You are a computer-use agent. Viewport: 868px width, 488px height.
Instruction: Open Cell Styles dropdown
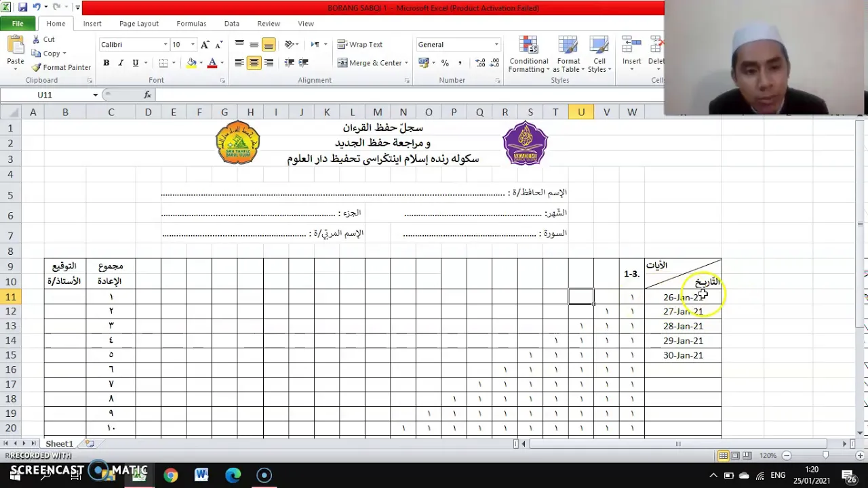tap(599, 54)
